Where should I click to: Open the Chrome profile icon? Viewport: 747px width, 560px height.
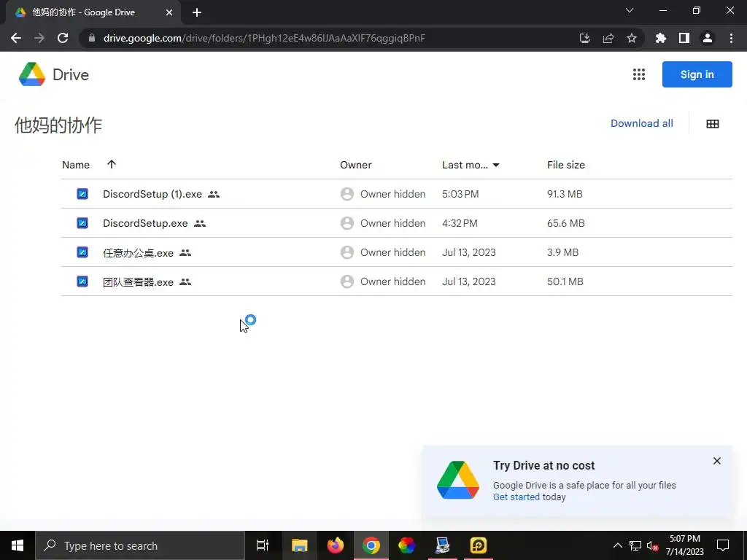coord(708,38)
